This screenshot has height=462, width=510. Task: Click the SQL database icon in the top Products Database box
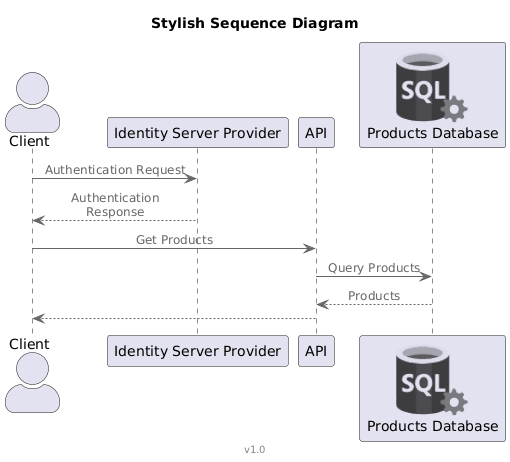tap(431, 87)
